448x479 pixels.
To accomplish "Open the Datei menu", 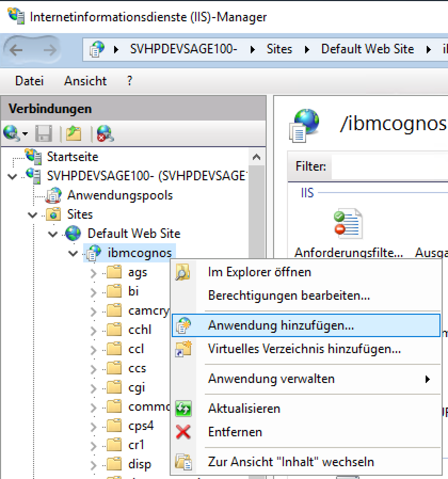I will [29, 81].
